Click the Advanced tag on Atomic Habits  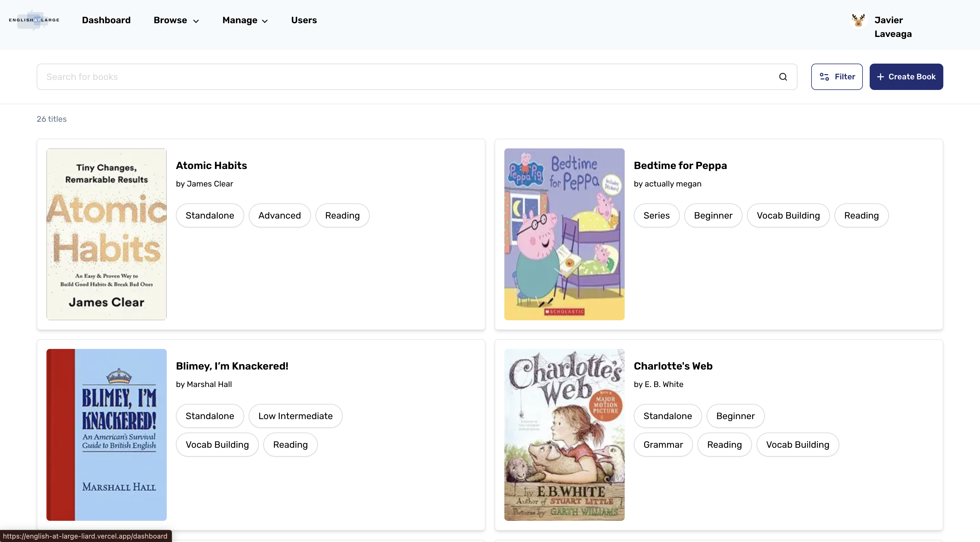click(279, 215)
